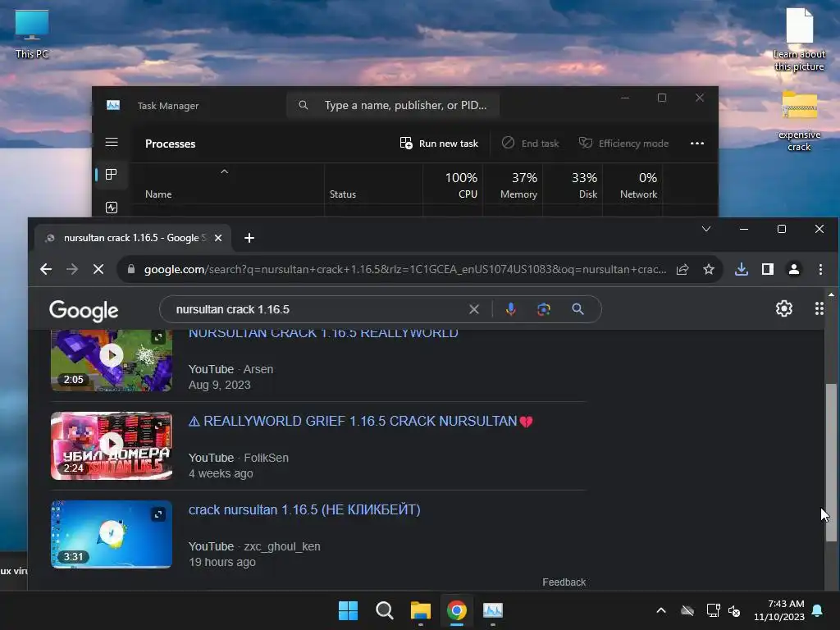
Task: Collapse the sort chevron above Name column
Action: (225, 171)
